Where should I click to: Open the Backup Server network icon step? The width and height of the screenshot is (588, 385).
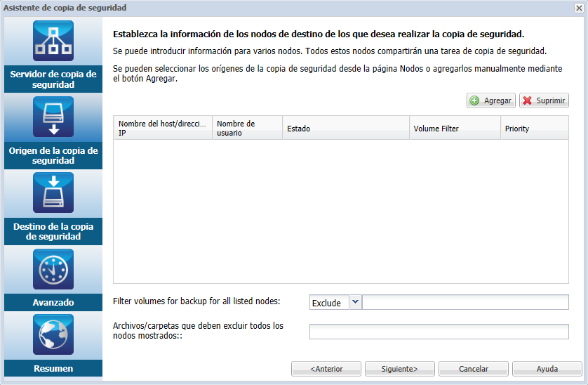coord(53,41)
